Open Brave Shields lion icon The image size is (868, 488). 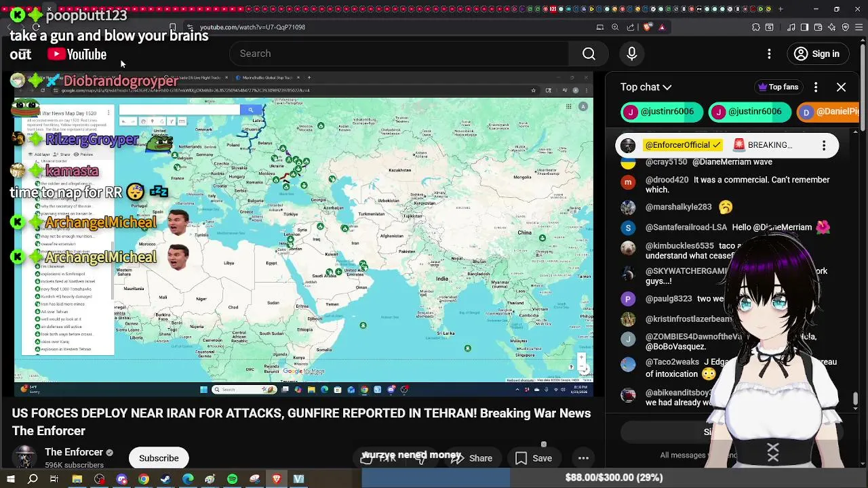pos(647,27)
